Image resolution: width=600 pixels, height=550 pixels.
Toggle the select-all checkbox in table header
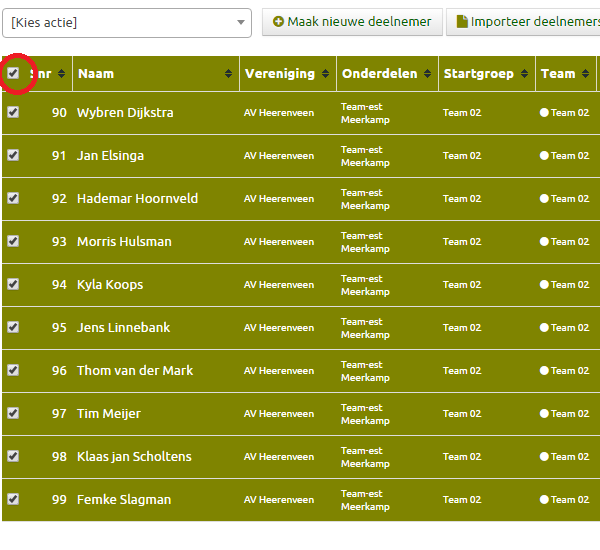point(13,73)
